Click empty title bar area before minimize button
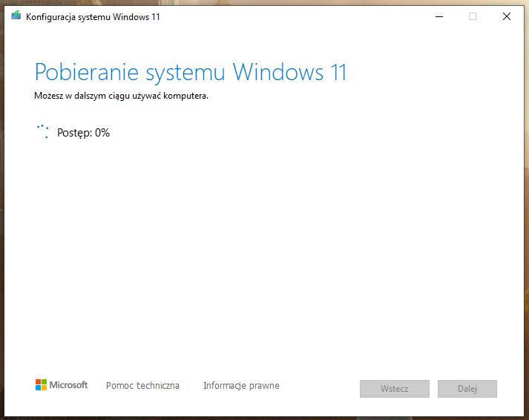The width and height of the screenshot is (529, 420). coord(297,16)
